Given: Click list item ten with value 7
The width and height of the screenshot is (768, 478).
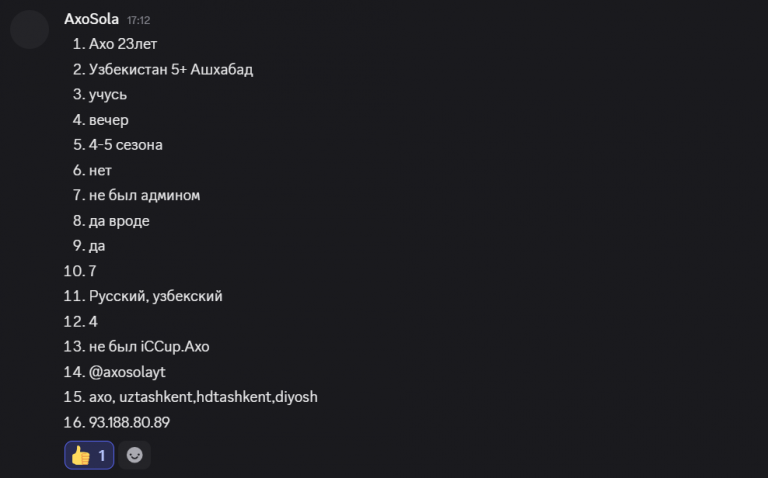Looking at the screenshot, I should point(92,271).
